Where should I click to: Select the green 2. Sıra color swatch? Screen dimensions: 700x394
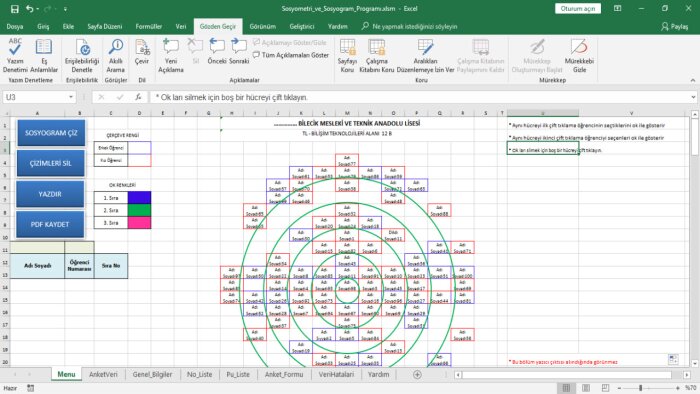139,210
